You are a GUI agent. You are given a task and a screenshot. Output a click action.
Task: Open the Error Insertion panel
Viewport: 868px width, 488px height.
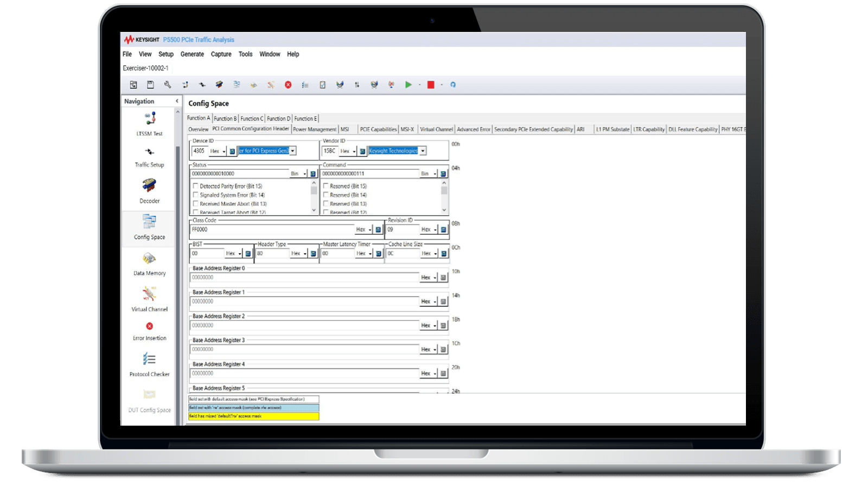(x=149, y=330)
